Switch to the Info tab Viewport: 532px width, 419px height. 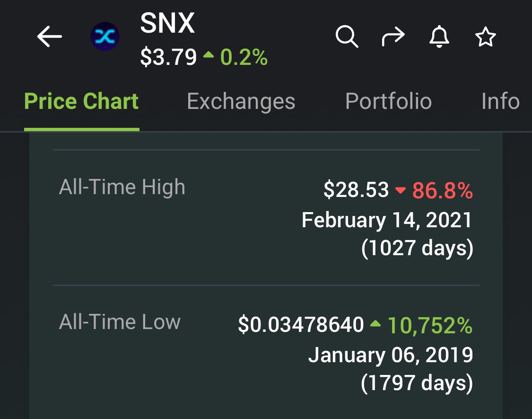coord(500,101)
